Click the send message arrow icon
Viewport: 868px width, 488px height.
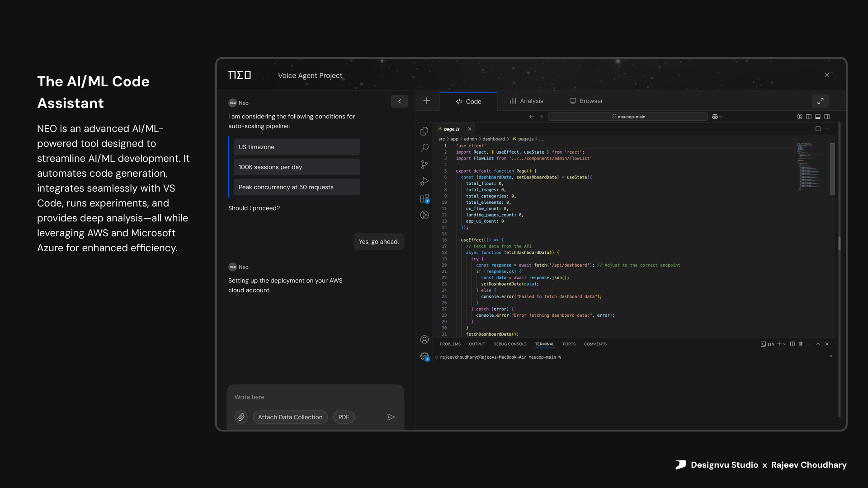(x=391, y=417)
